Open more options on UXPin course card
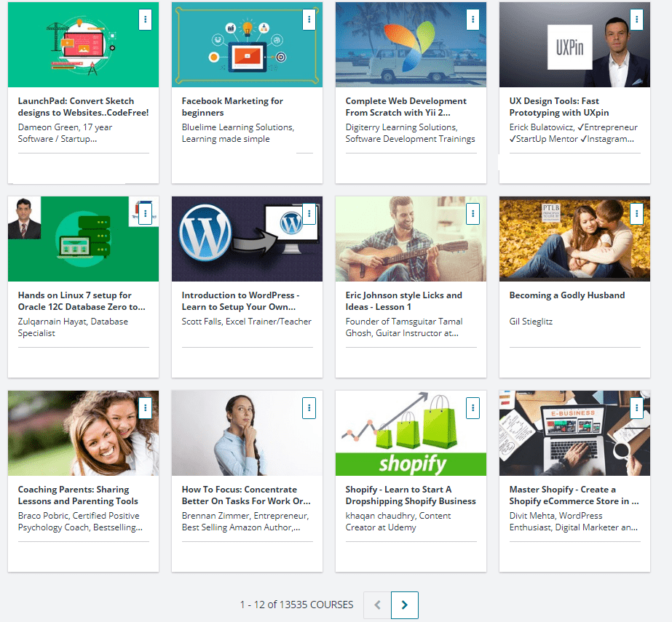This screenshot has height=622, width=672. (x=636, y=20)
